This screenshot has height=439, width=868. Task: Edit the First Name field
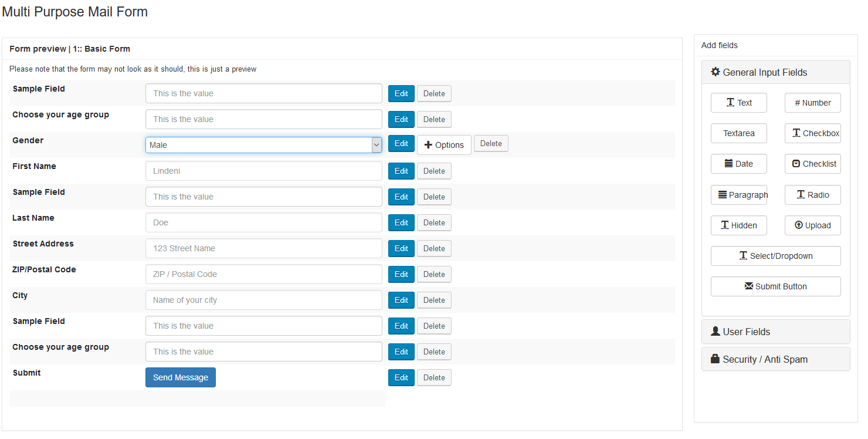[401, 171]
